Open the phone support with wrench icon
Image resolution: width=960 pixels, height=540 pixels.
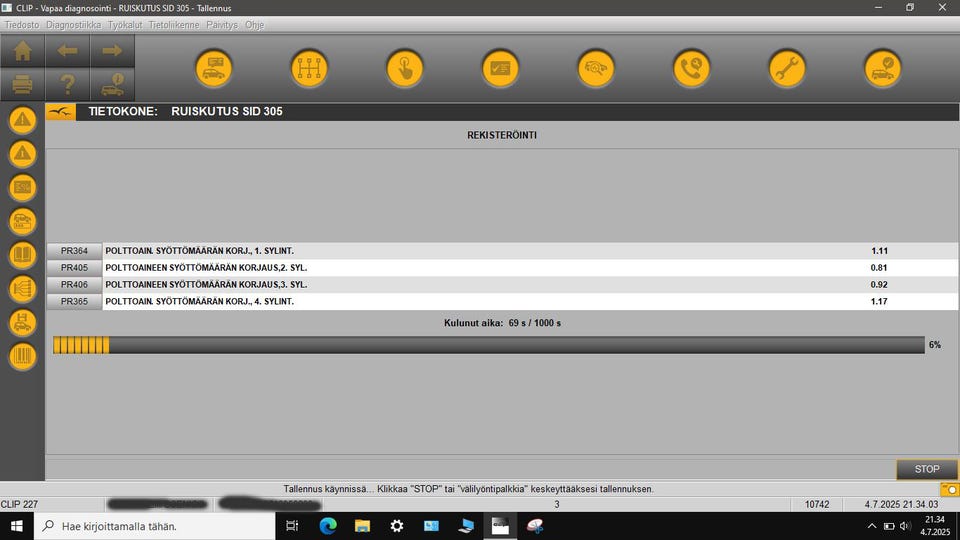(691, 68)
